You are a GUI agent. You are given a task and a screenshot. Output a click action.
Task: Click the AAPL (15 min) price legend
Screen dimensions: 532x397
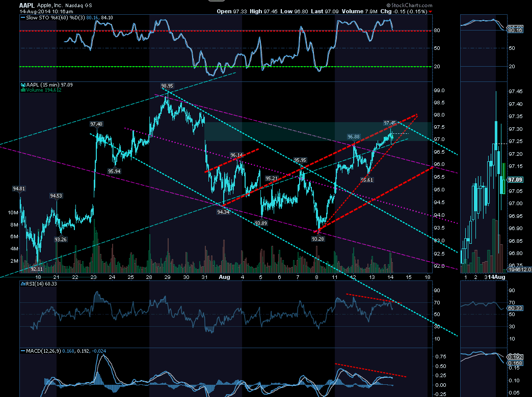[x=49, y=85]
